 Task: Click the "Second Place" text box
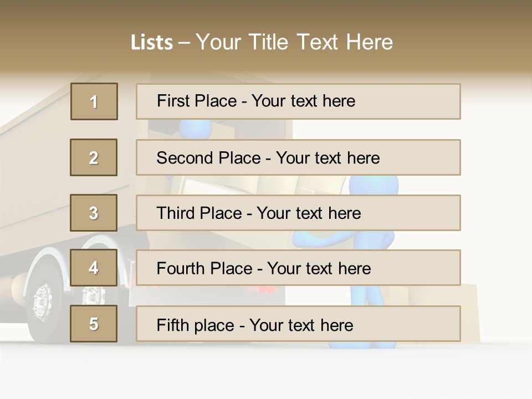(x=298, y=157)
